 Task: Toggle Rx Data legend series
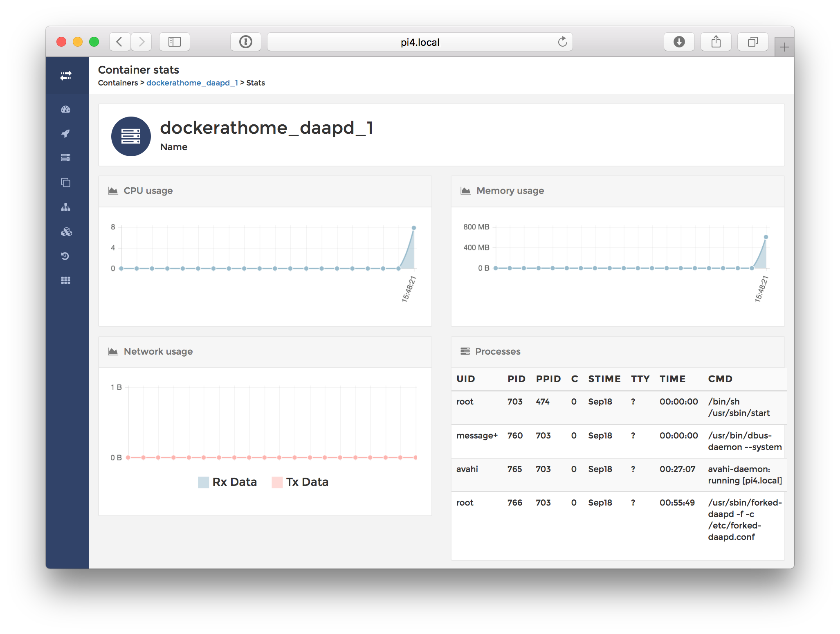pyautogui.click(x=227, y=482)
